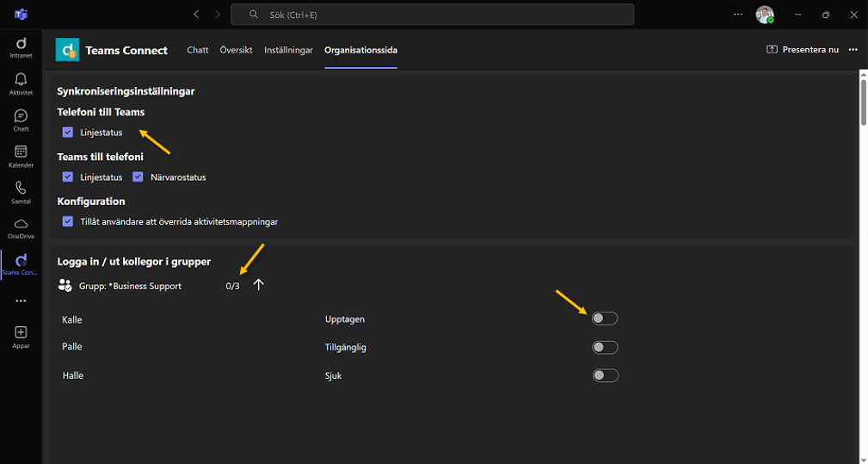Toggle login switch for Kalle
Image resolution: width=868 pixels, height=464 pixels.
click(605, 319)
